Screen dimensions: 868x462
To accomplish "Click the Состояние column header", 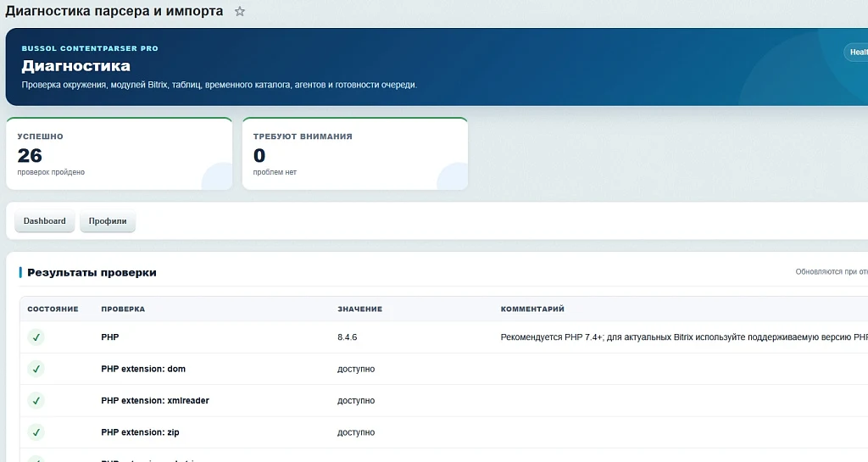I will click(53, 309).
